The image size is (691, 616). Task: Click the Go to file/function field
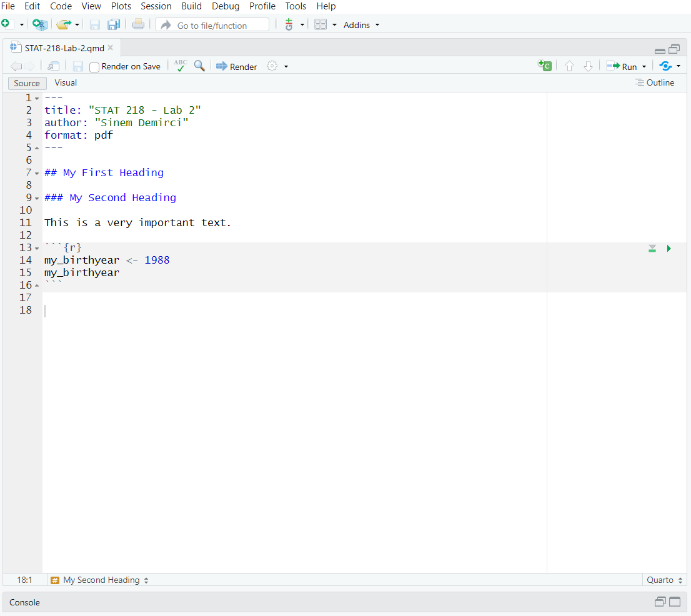click(x=212, y=25)
